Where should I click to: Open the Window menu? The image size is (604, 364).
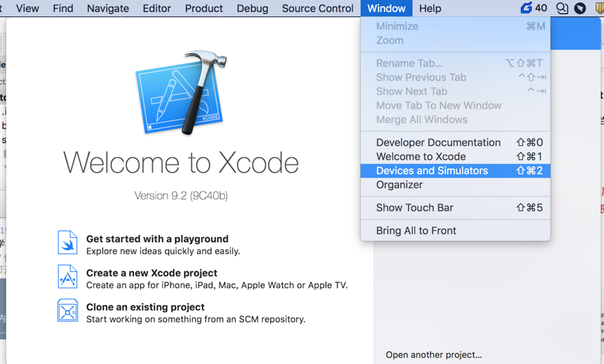click(x=387, y=8)
